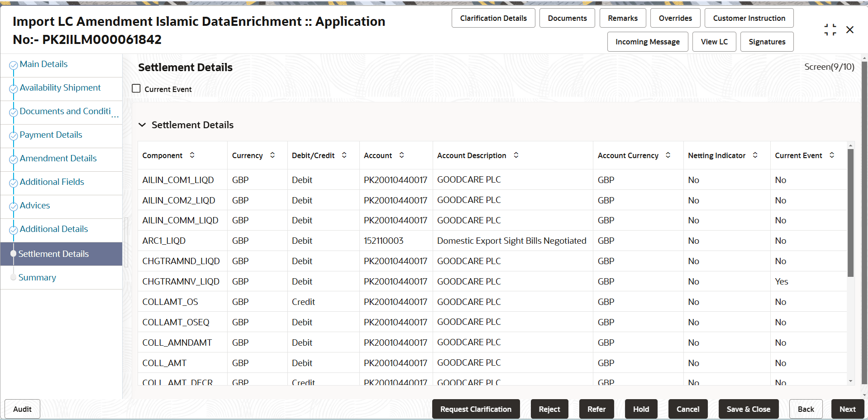The image size is (868, 420).
Task: Sort the Account Description column
Action: (516, 155)
